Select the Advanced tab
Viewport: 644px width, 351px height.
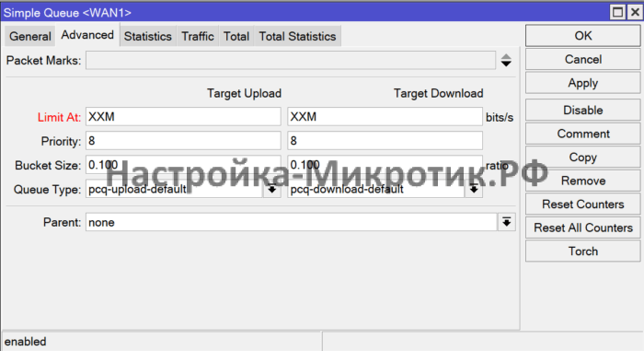pos(87,35)
